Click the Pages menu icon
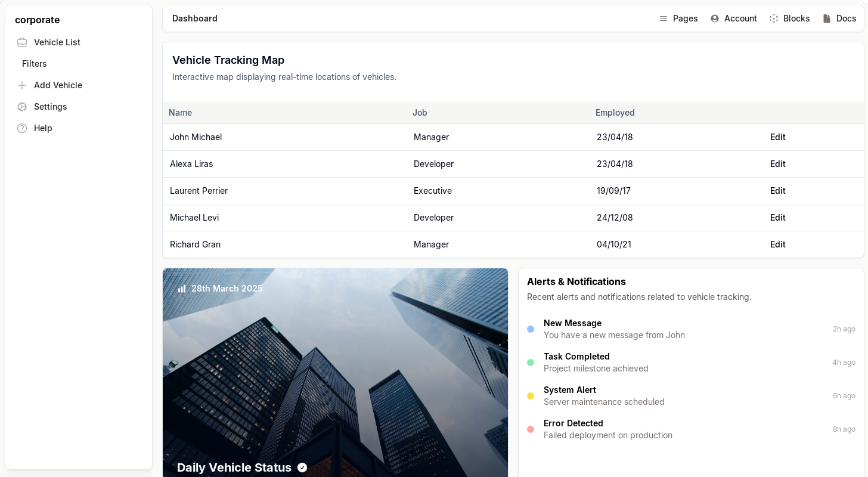Screen dimensions: 868x477 click(x=663, y=18)
